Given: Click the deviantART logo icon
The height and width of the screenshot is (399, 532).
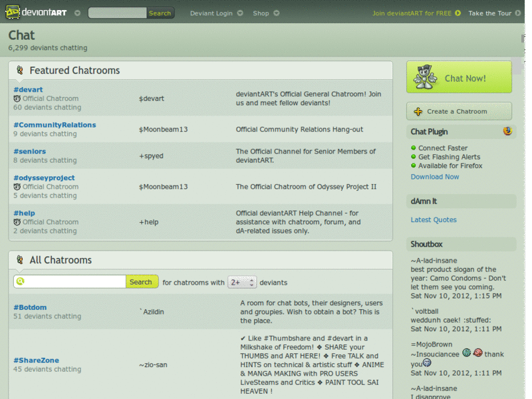Looking at the screenshot, I should (13, 13).
